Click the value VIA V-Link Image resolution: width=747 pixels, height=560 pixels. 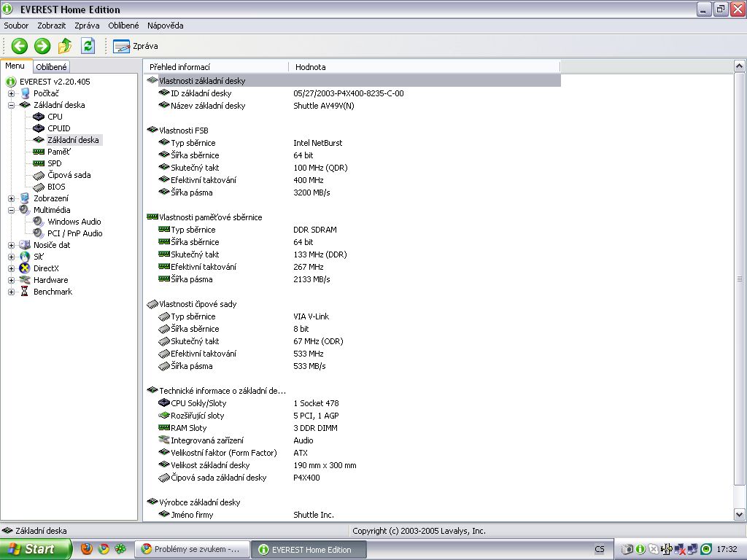click(311, 316)
